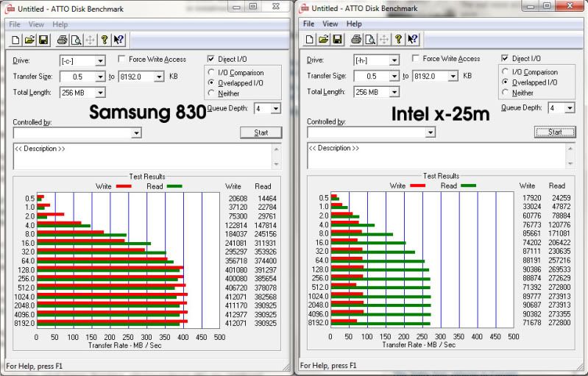Viewport: 588px width, 376px height.
Task: Click Start button in Intel x-25m window
Action: (555, 132)
